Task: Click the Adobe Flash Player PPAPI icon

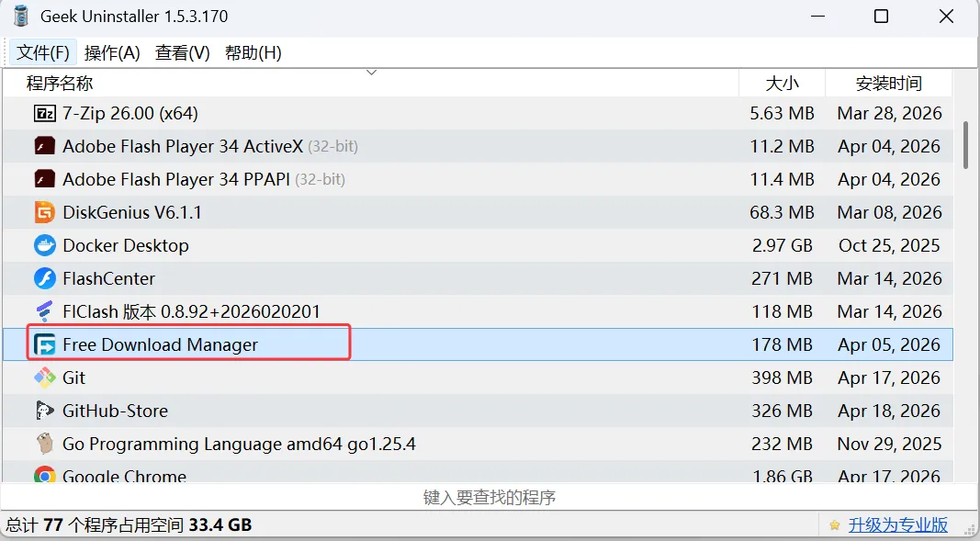Action: tap(44, 179)
